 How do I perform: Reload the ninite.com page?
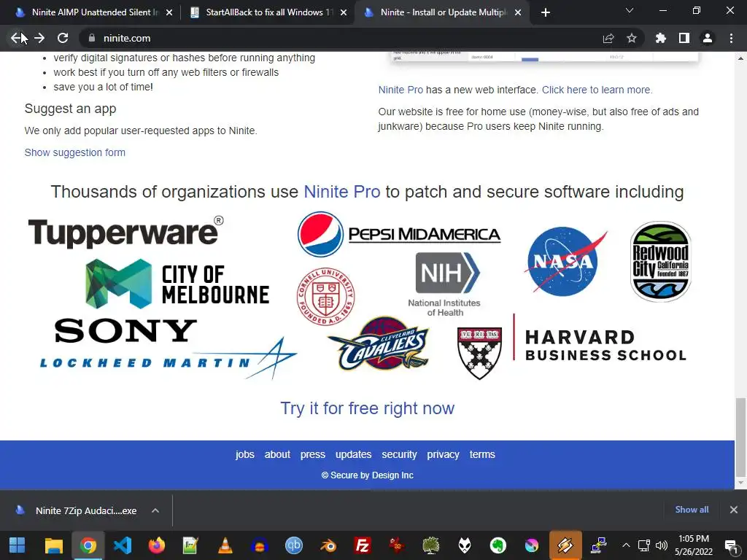click(x=63, y=38)
